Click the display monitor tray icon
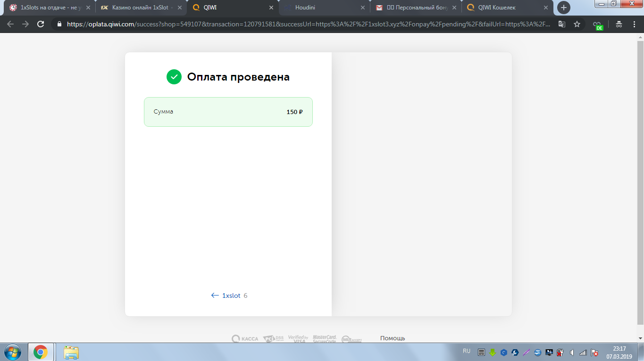This screenshot has width=644, height=361. coord(549,352)
